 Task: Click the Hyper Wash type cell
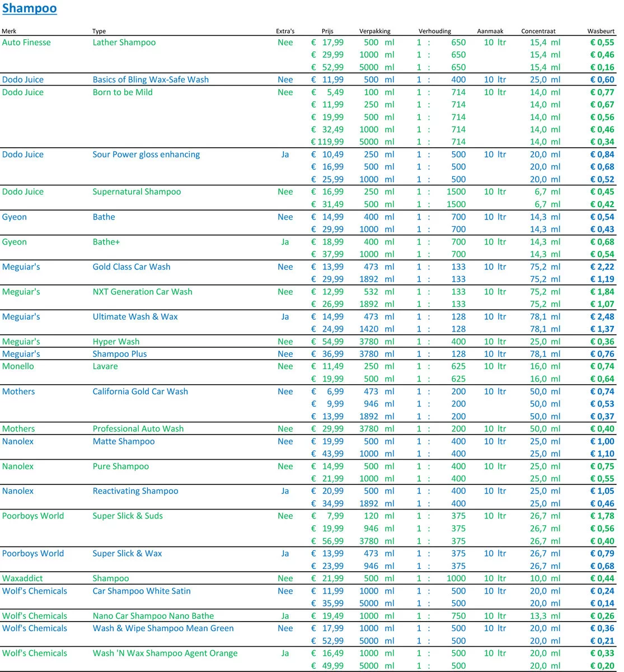[x=116, y=342]
